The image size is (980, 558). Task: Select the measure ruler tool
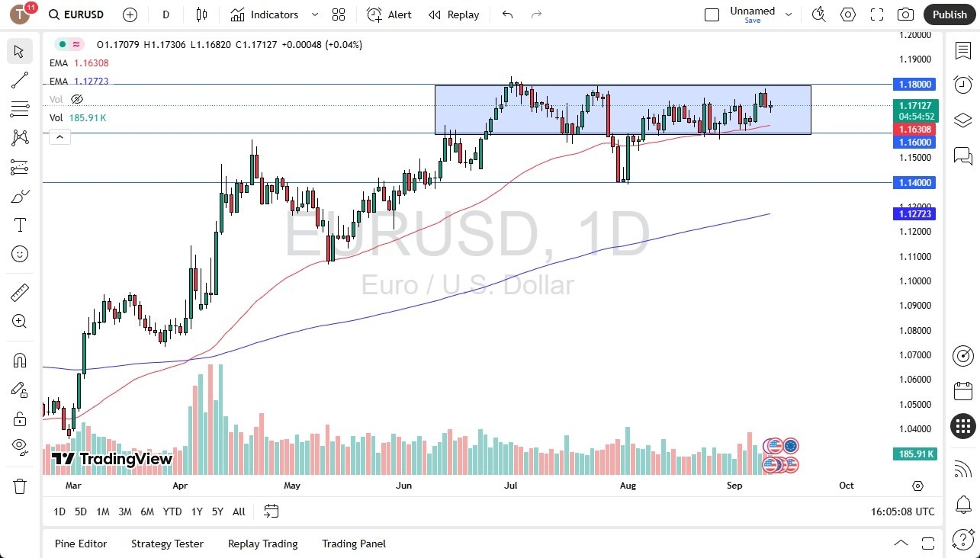click(x=19, y=292)
